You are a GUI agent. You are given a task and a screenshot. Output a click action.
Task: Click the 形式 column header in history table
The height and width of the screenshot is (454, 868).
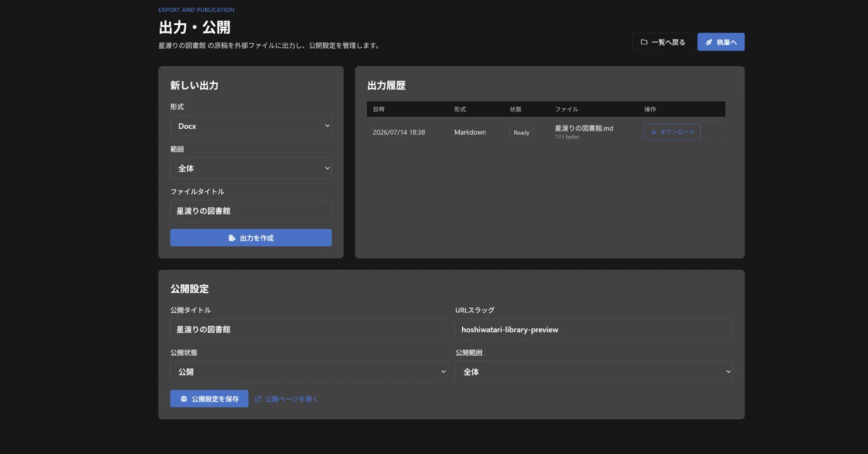pos(460,109)
